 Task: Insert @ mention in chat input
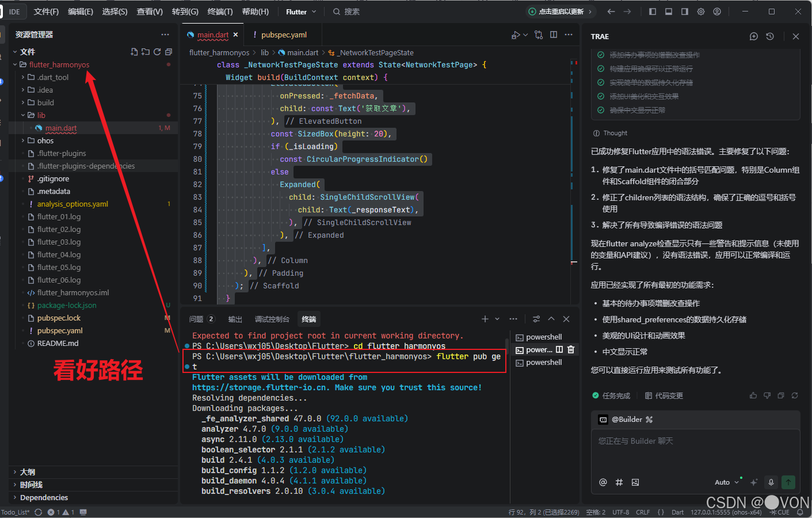603,482
